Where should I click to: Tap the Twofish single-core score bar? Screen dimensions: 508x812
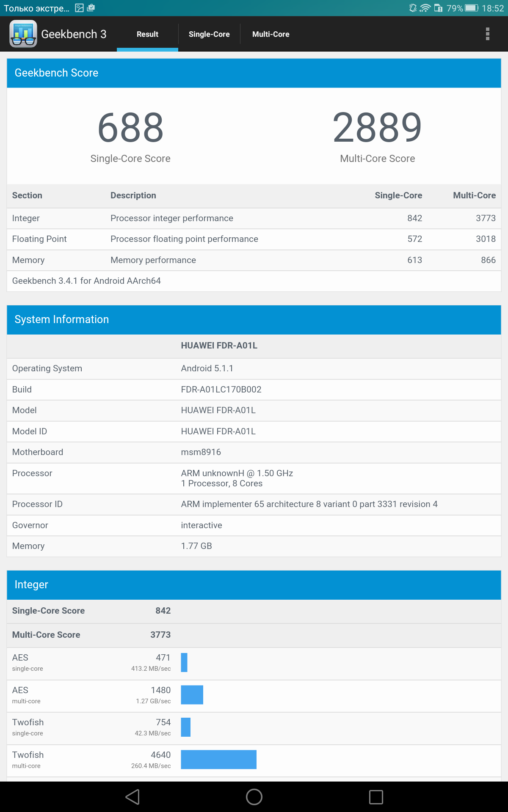coord(186,727)
